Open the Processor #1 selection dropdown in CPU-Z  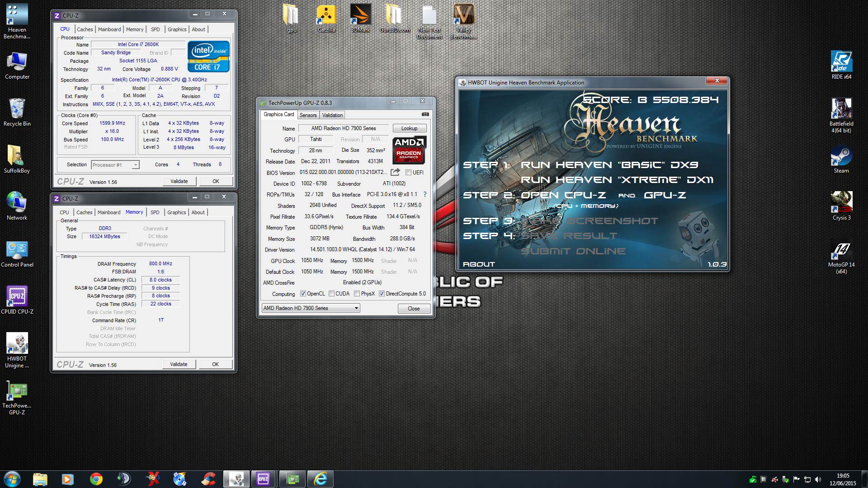click(115, 165)
